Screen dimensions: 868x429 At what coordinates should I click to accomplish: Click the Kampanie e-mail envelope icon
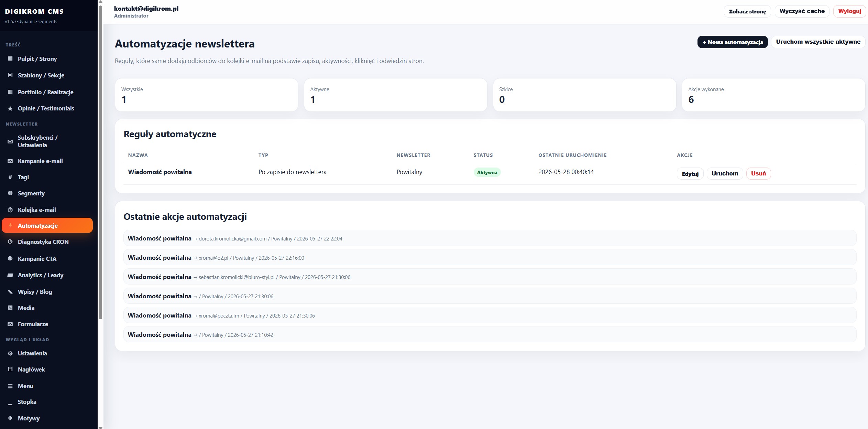pyautogui.click(x=10, y=161)
